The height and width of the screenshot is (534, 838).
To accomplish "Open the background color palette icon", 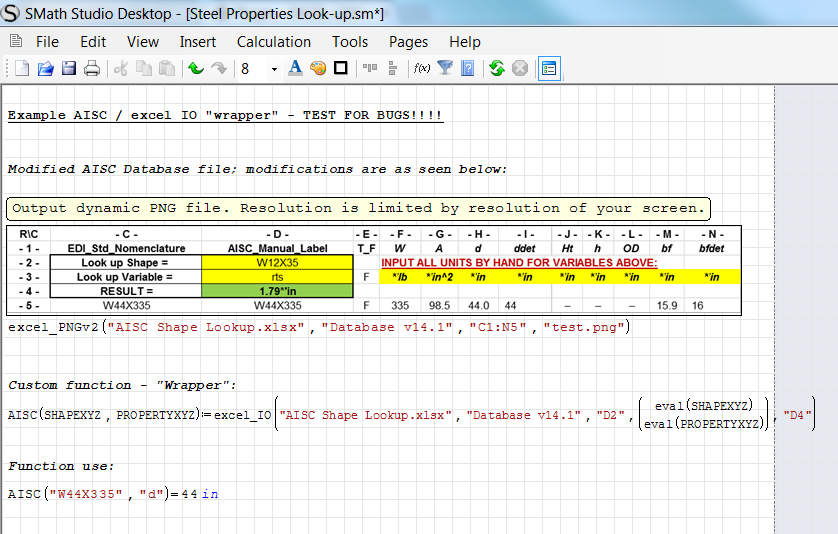I will pos(318,68).
